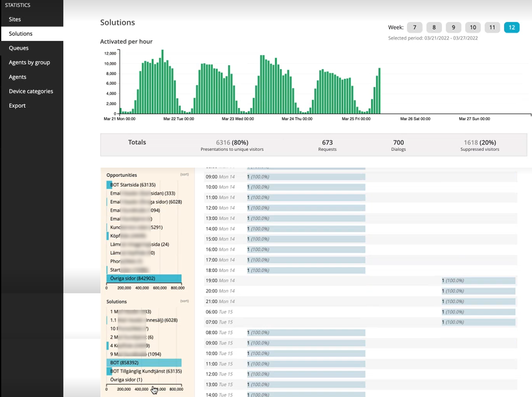This screenshot has width=532, height=397.
Task: Click the week 12 button
Action: [x=512, y=28]
